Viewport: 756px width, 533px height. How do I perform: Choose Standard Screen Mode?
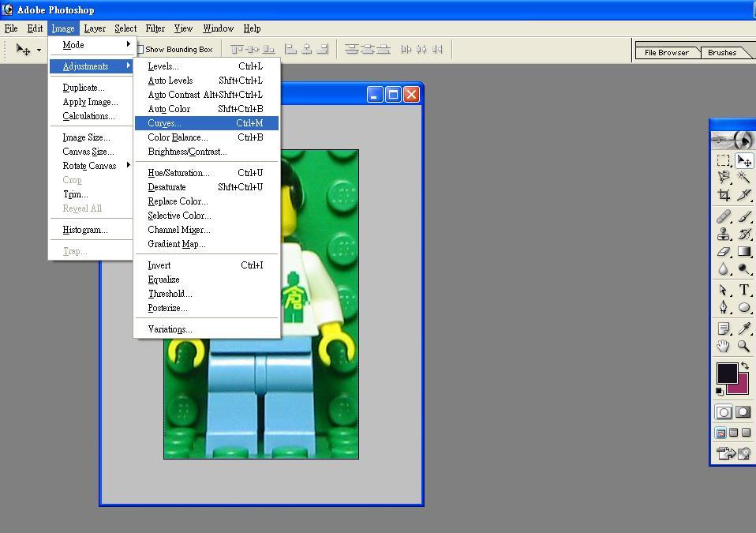(720, 433)
